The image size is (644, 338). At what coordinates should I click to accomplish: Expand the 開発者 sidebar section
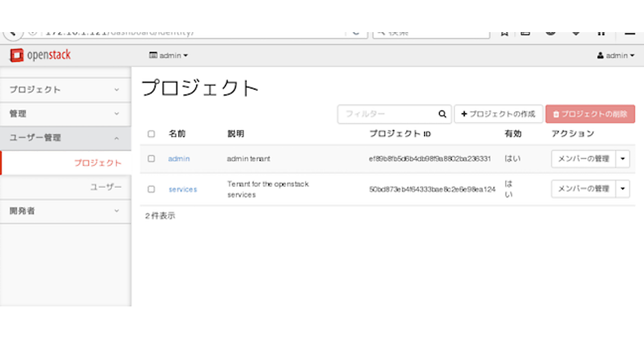click(65, 211)
